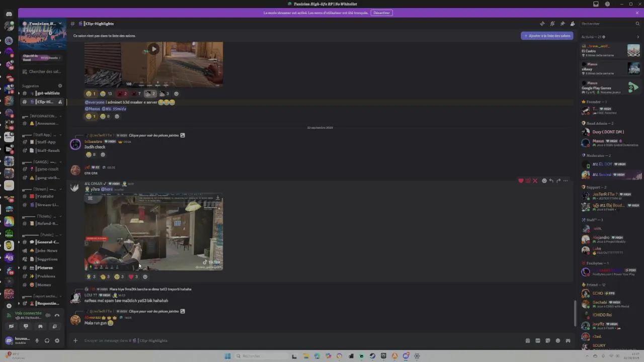Open the Youtube channel
The height and width of the screenshot is (362, 644).
[x=42, y=196]
